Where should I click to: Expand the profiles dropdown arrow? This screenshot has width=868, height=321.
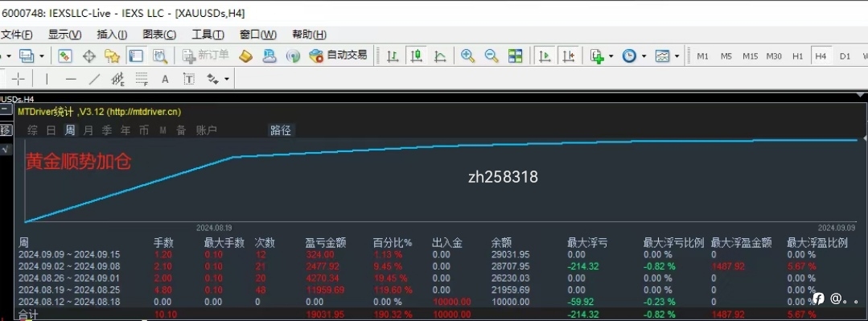[42, 56]
